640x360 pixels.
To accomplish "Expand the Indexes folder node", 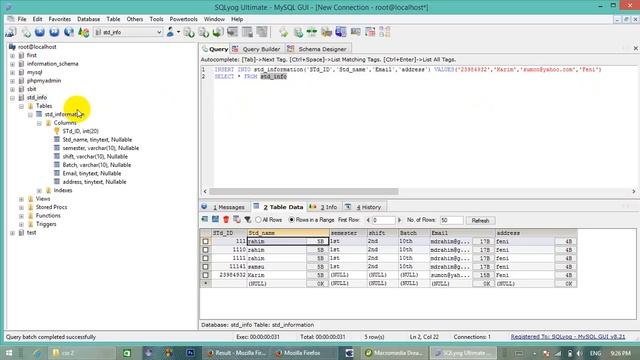I will coord(39,191).
